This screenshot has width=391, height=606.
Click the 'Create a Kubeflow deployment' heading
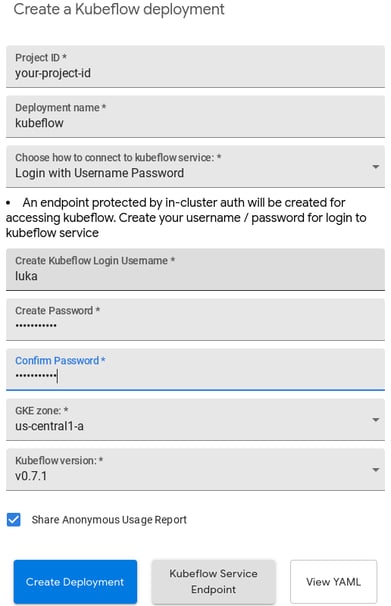tap(119, 9)
